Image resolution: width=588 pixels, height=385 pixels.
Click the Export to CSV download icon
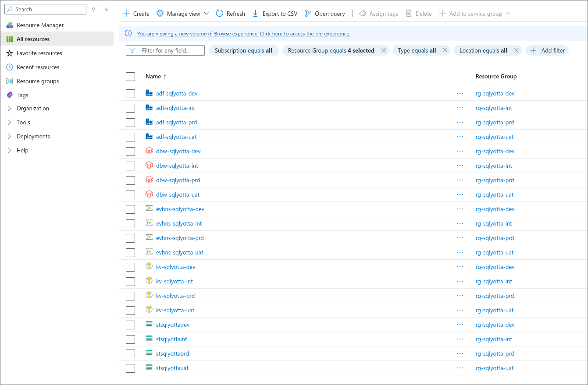click(256, 14)
